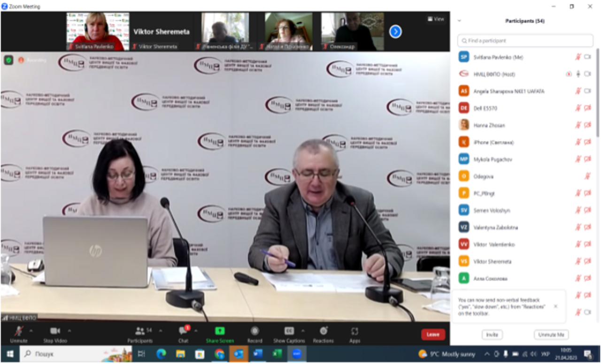Open the Chat panel
The width and height of the screenshot is (601, 364).
click(183, 331)
